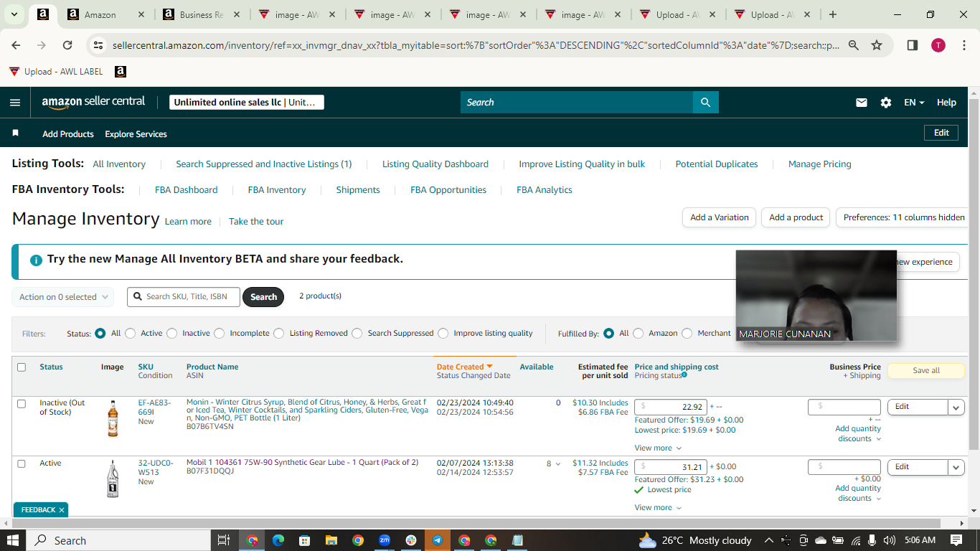Open a new browser tab with plus icon
Screen dimensions: 980x551
click(x=832, y=14)
